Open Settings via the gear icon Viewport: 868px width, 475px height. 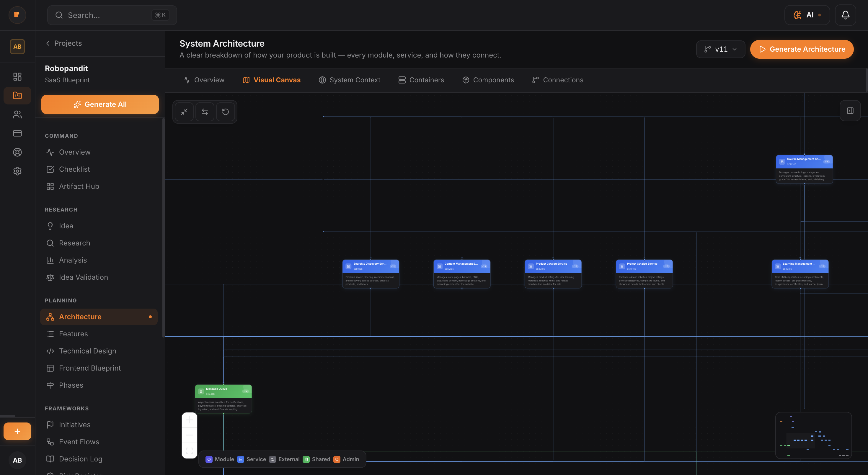[17, 171]
